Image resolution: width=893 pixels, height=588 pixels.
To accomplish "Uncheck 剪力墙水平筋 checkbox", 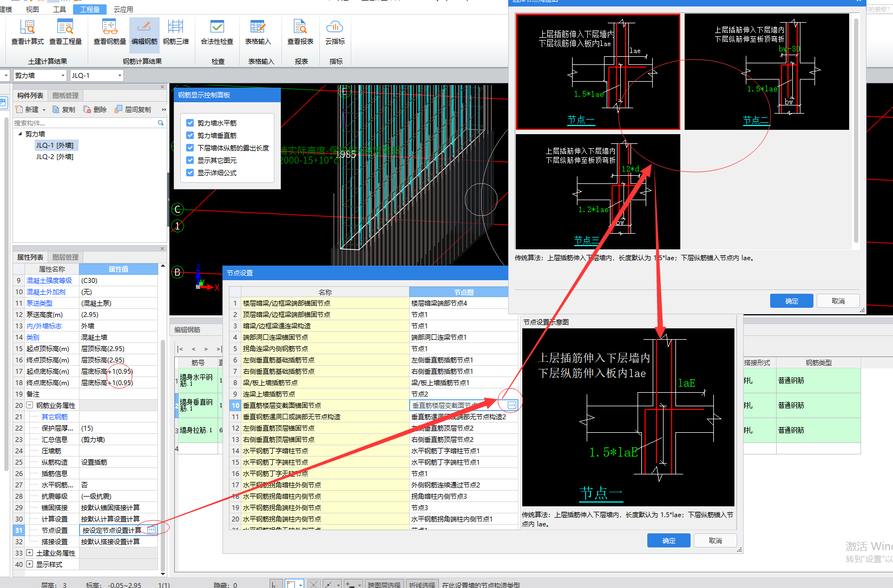I will pos(190,123).
